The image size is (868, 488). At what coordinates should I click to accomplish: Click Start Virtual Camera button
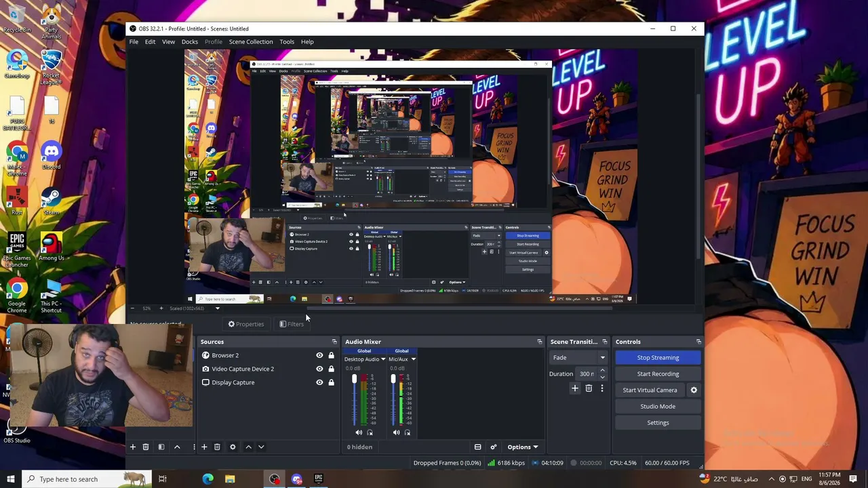[x=650, y=390]
